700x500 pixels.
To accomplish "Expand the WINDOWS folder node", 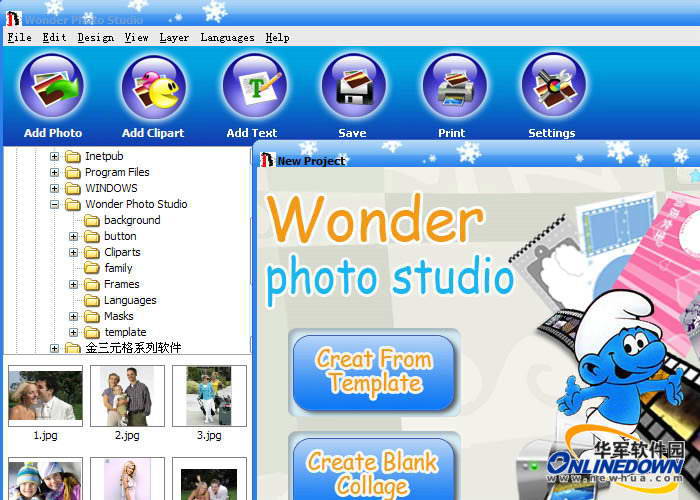I will click(x=54, y=188).
